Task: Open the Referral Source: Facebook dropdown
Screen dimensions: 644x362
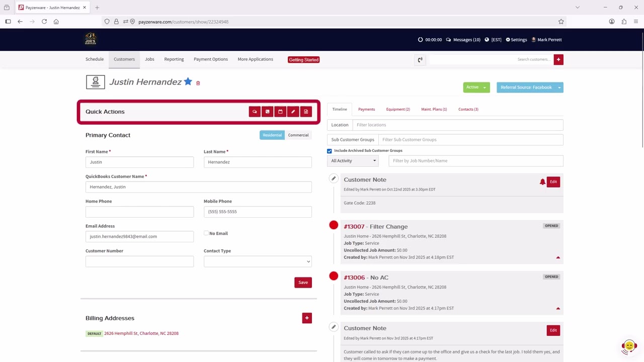Action: tap(530, 87)
